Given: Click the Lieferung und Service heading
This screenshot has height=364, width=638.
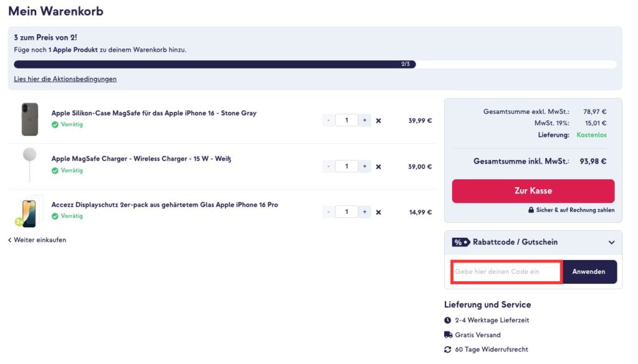Looking at the screenshot, I should click(x=487, y=305).
